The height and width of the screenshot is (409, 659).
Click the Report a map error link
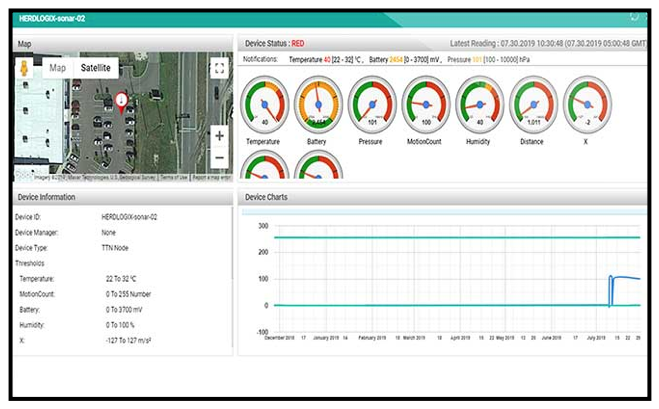211,177
